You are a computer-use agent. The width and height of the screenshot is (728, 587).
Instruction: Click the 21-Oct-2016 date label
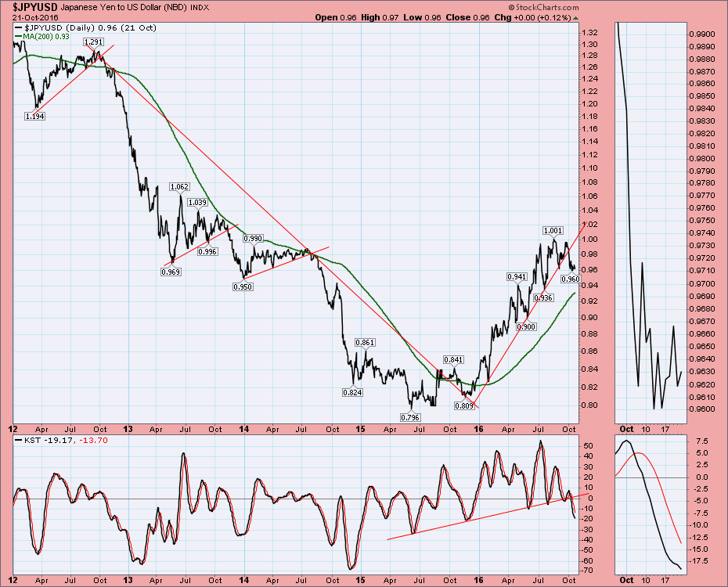35,18
